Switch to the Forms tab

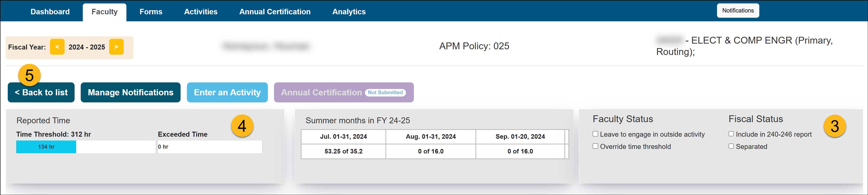point(151,12)
